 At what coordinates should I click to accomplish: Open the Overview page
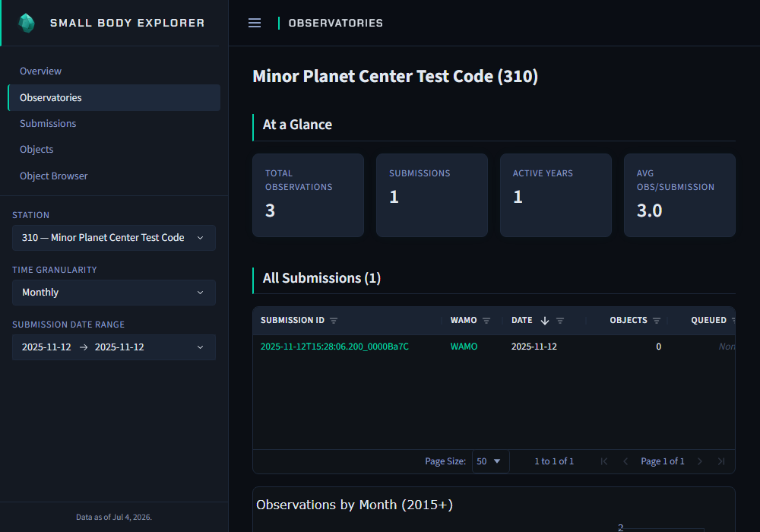[x=41, y=71]
